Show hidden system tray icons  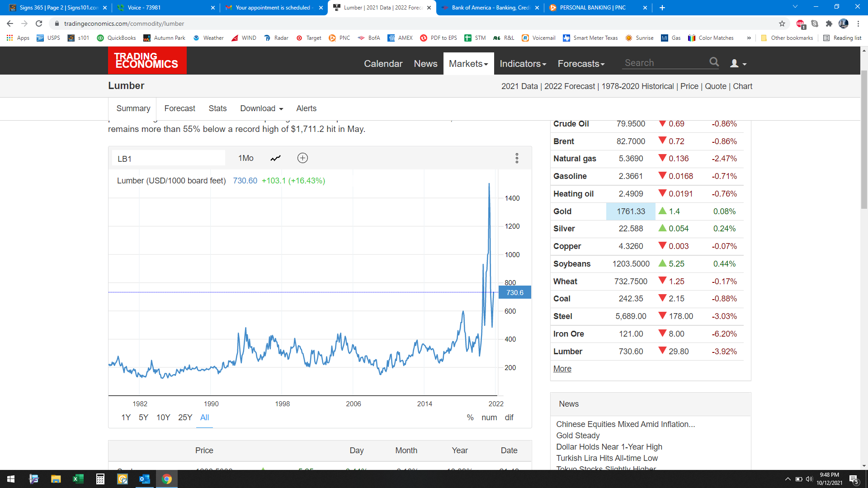click(788, 479)
